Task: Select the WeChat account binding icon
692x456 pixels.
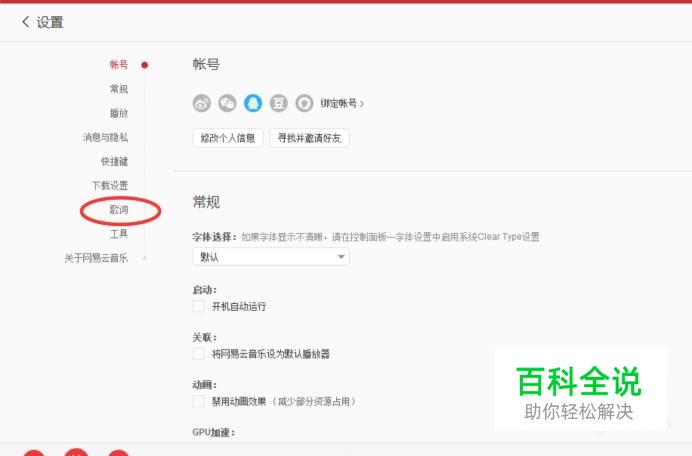Action: (227, 103)
